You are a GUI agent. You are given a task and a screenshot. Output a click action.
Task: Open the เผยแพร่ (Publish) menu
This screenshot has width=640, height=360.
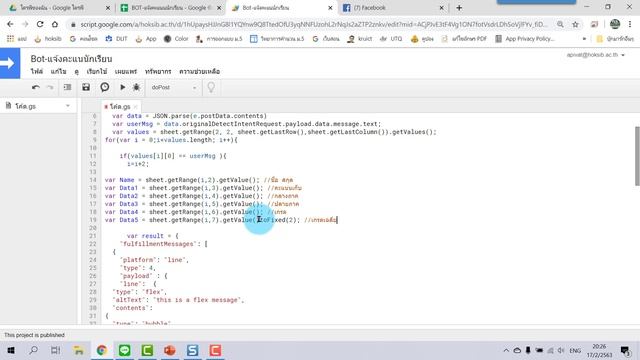pyautogui.click(x=126, y=71)
